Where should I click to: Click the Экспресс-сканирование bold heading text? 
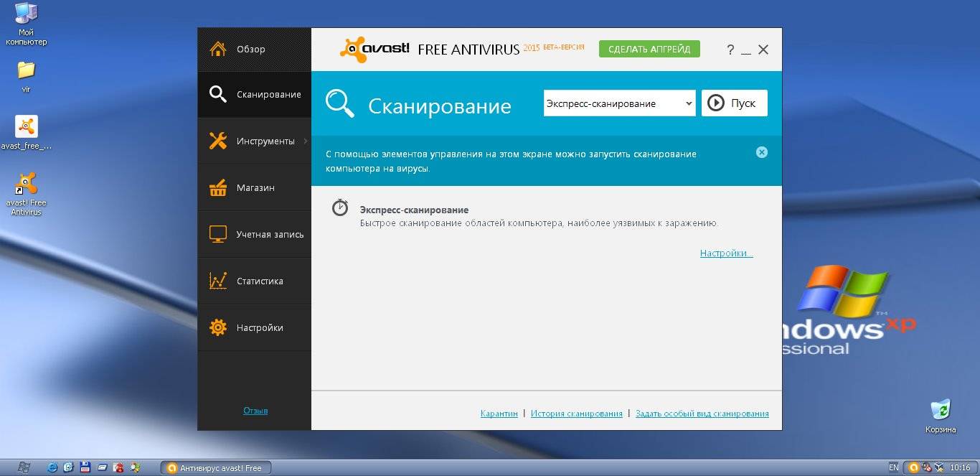pyautogui.click(x=414, y=210)
